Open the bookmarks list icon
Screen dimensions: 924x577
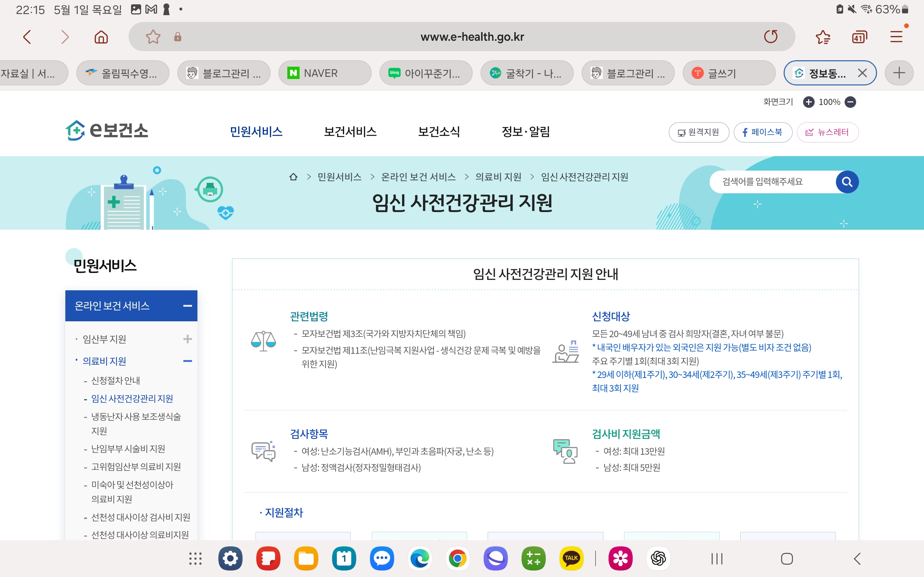pyautogui.click(x=823, y=37)
